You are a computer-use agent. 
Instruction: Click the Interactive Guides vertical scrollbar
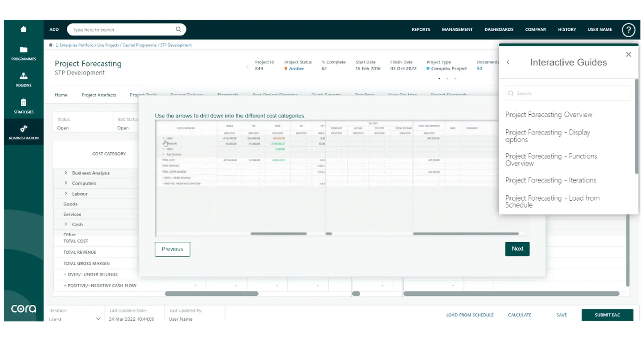coord(636,127)
